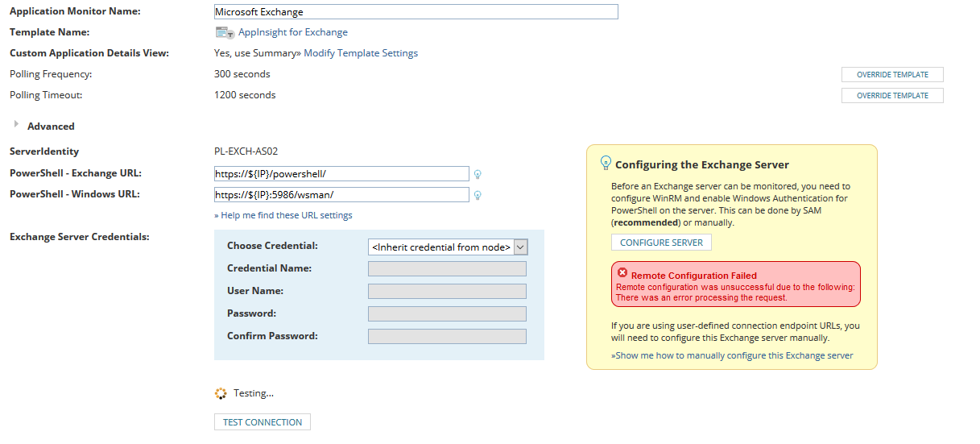Click the Testing spinner icon
The height and width of the screenshot is (444, 980).
(x=221, y=393)
